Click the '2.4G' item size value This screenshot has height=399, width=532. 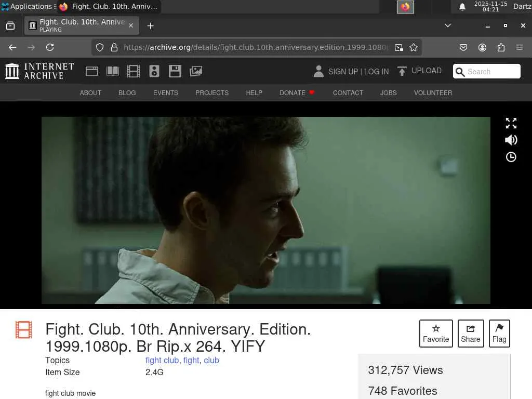pyautogui.click(x=154, y=372)
